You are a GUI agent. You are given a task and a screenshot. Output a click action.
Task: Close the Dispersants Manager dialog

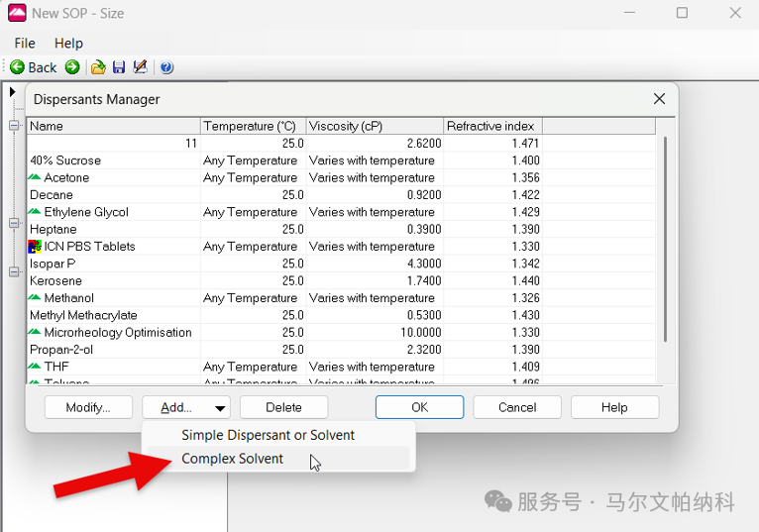point(659,99)
